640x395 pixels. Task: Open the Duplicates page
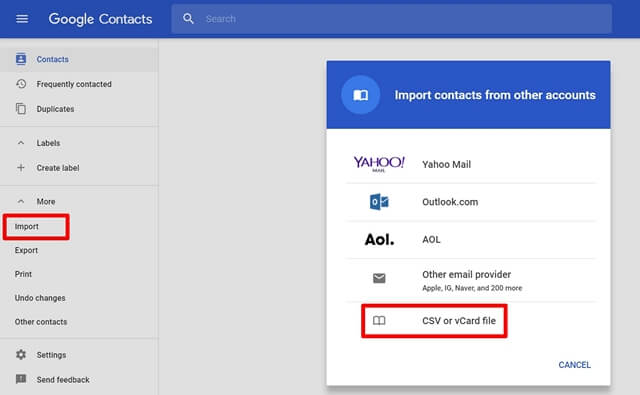pos(56,109)
